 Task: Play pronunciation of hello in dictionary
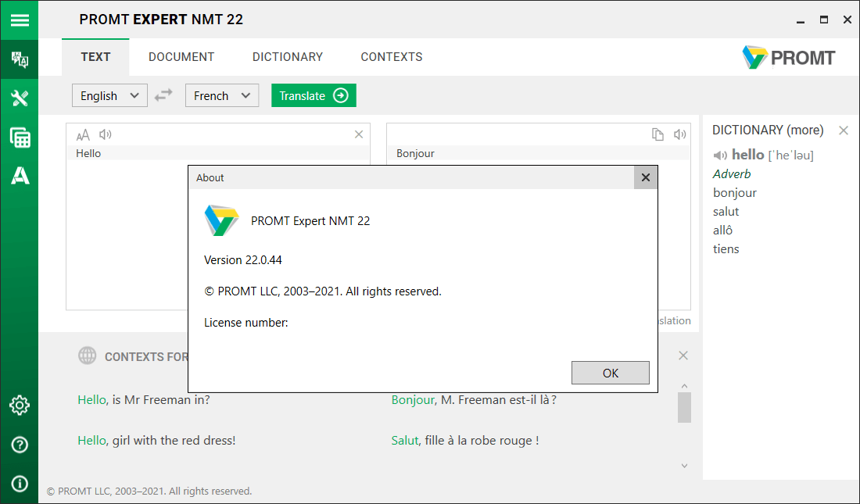(x=720, y=155)
